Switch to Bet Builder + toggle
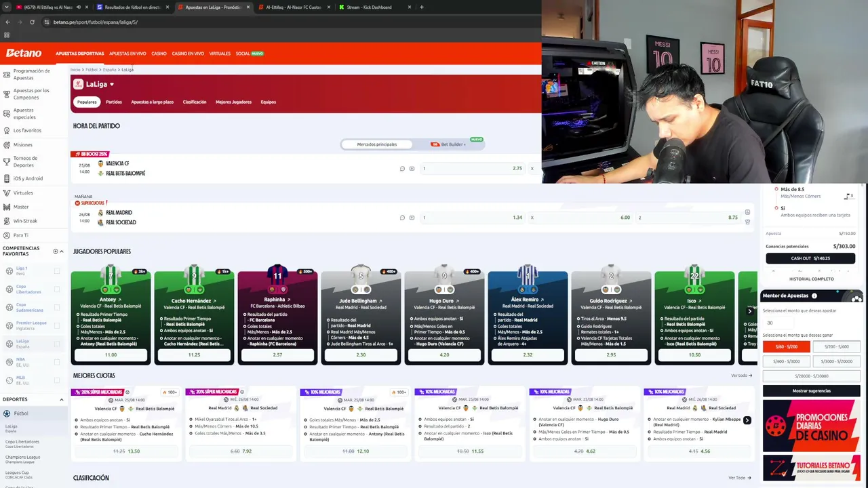This screenshot has height=488, width=868. pos(448,144)
